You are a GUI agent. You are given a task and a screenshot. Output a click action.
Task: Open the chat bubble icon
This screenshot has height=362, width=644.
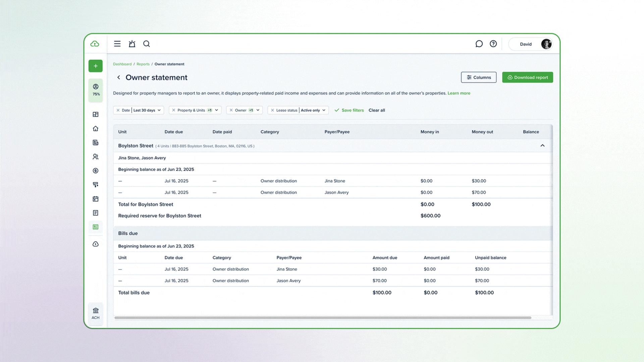[479, 44]
